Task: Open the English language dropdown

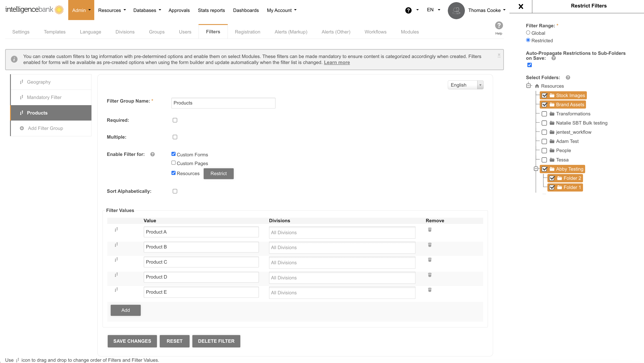Action: click(x=465, y=85)
